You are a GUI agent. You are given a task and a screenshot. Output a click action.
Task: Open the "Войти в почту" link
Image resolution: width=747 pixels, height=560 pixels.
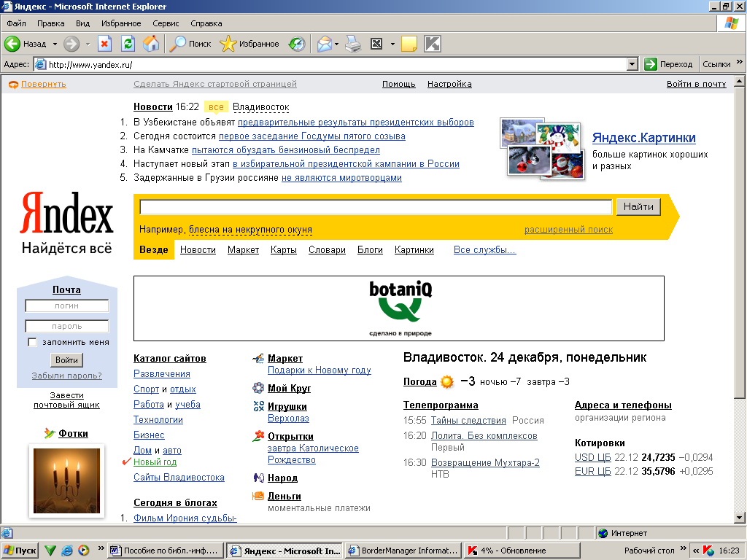696,85
